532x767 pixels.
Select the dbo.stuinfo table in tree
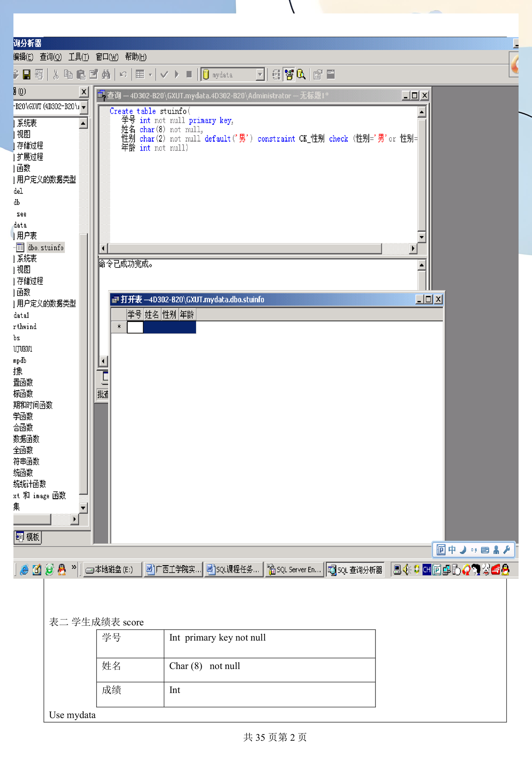(45, 247)
